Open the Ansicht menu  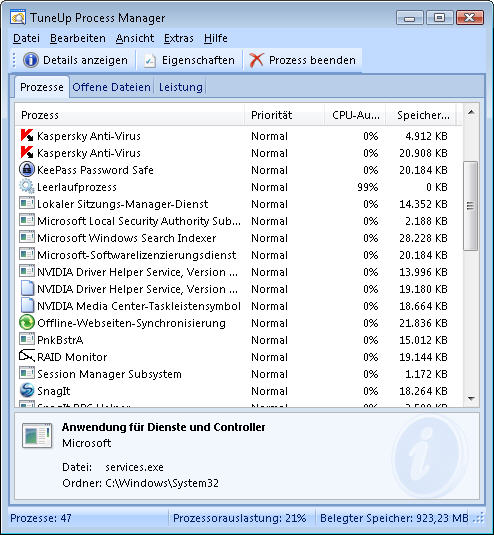[x=135, y=38]
